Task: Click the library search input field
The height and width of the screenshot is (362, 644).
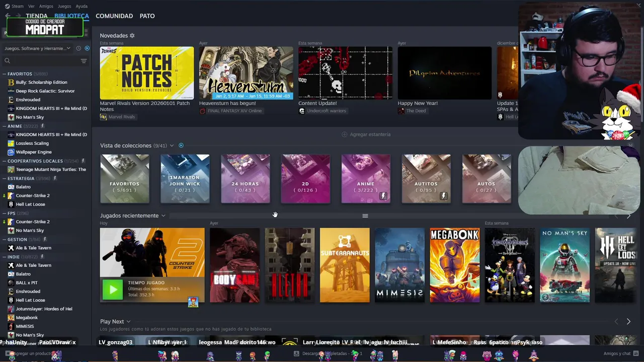Action: [x=44, y=61]
